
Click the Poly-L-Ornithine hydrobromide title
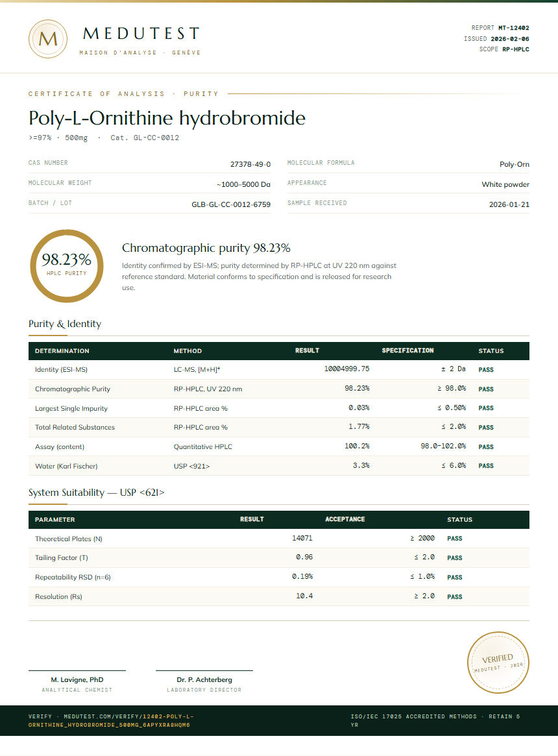click(x=167, y=118)
